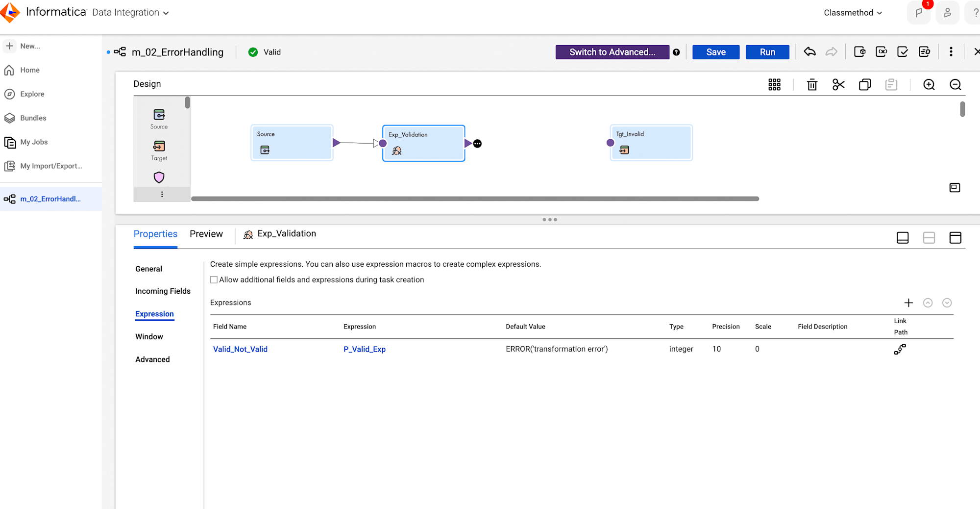
Task: Expand palette more options dots
Action: pyautogui.click(x=162, y=194)
